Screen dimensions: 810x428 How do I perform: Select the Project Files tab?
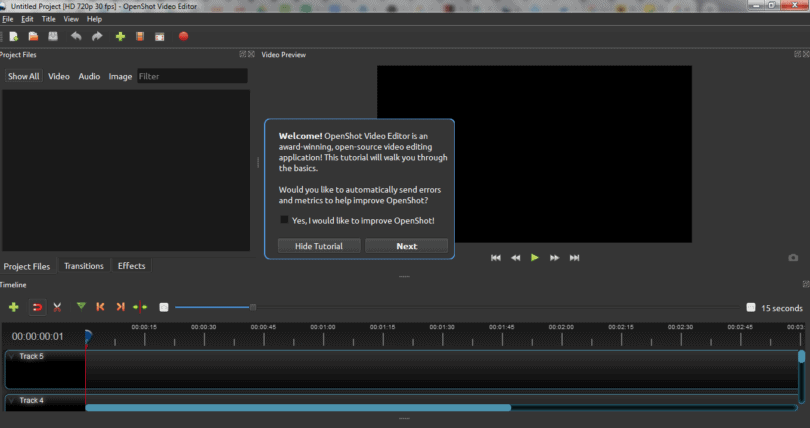[x=27, y=266]
